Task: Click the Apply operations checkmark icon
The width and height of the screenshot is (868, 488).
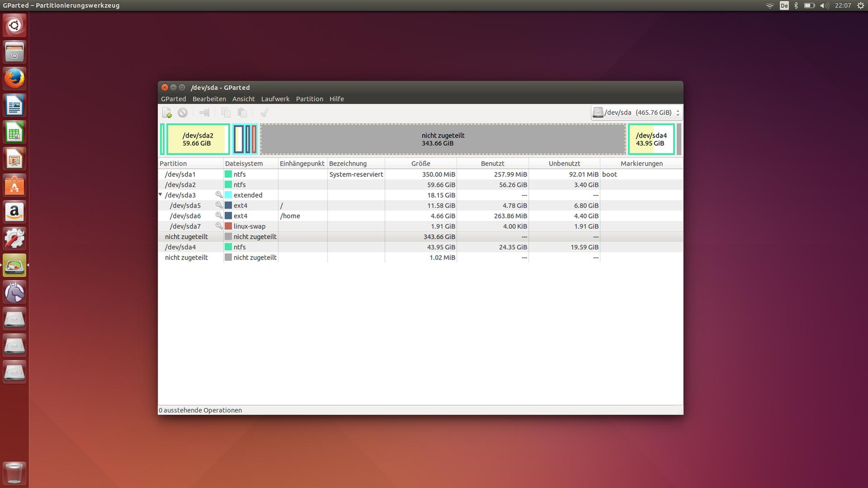Action: [x=264, y=113]
